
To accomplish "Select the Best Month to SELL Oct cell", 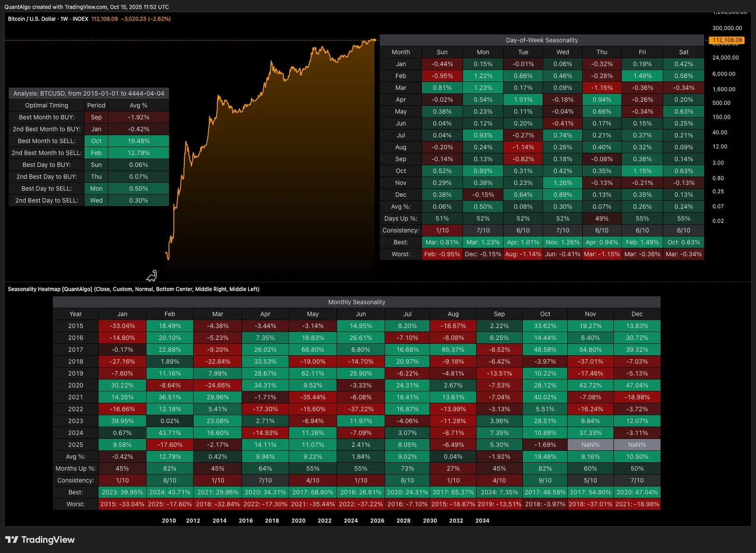I will pos(96,140).
